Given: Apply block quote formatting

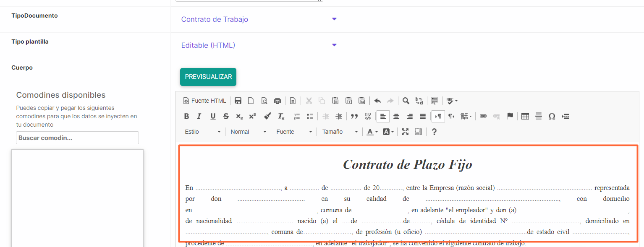Looking at the screenshot, I should 354,116.
